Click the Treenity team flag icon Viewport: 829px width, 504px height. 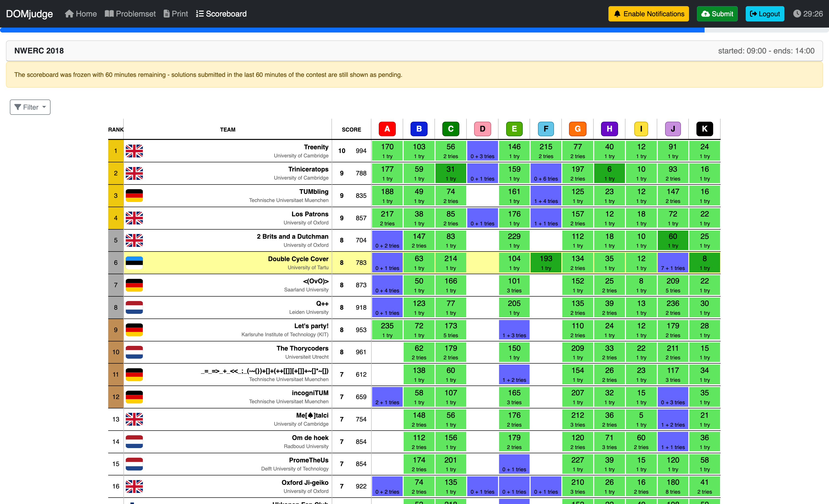pyautogui.click(x=134, y=151)
